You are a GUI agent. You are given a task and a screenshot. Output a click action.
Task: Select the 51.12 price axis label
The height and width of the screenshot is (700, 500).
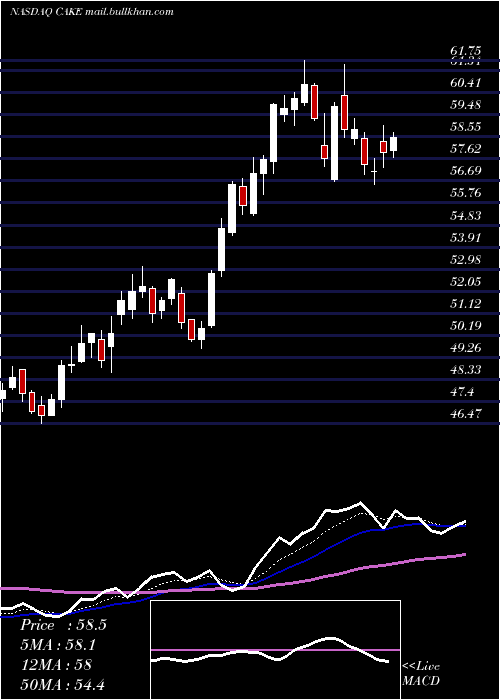tap(466, 304)
